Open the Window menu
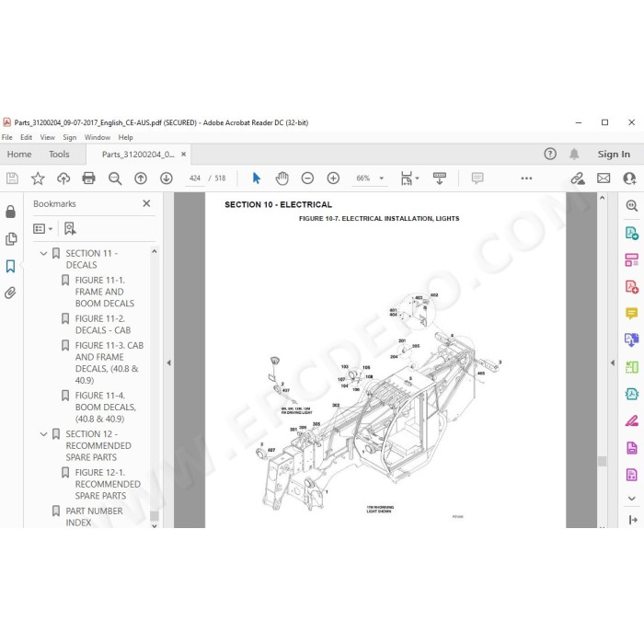Screen dimensions: 644x644 [x=98, y=137]
